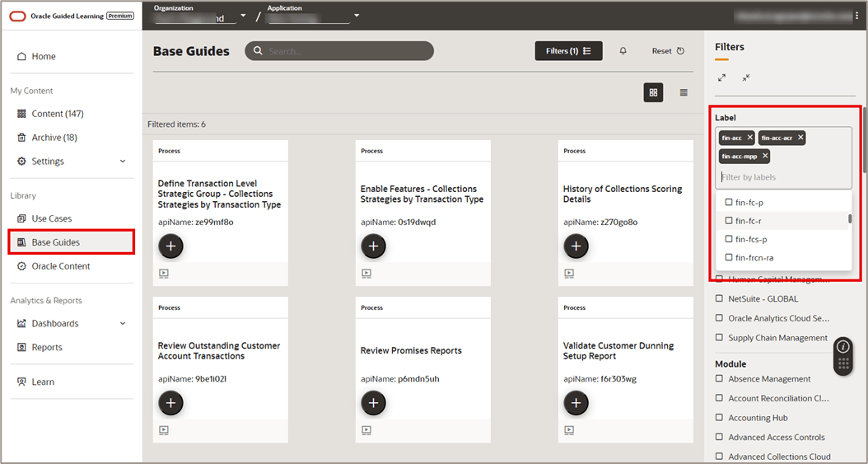Image resolution: width=868 pixels, height=464 pixels.
Task: Click Filtered items: 6 text
Action: (176, 124)
